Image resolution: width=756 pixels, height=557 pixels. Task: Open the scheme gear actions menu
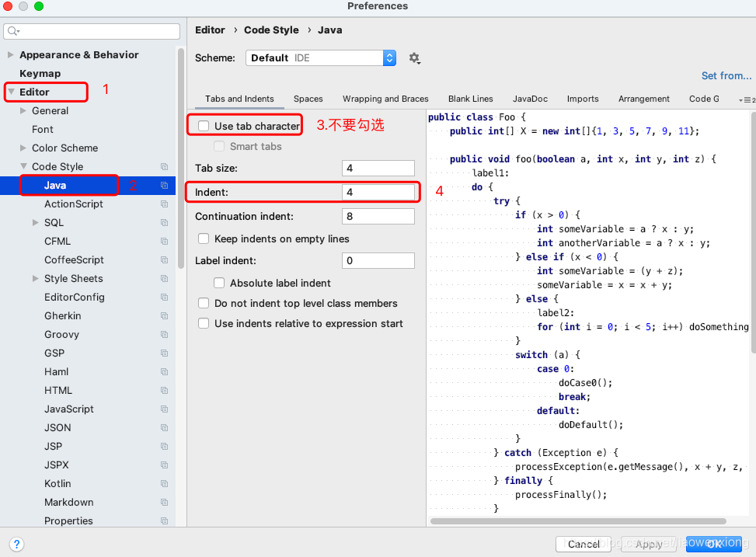[415, 58]
